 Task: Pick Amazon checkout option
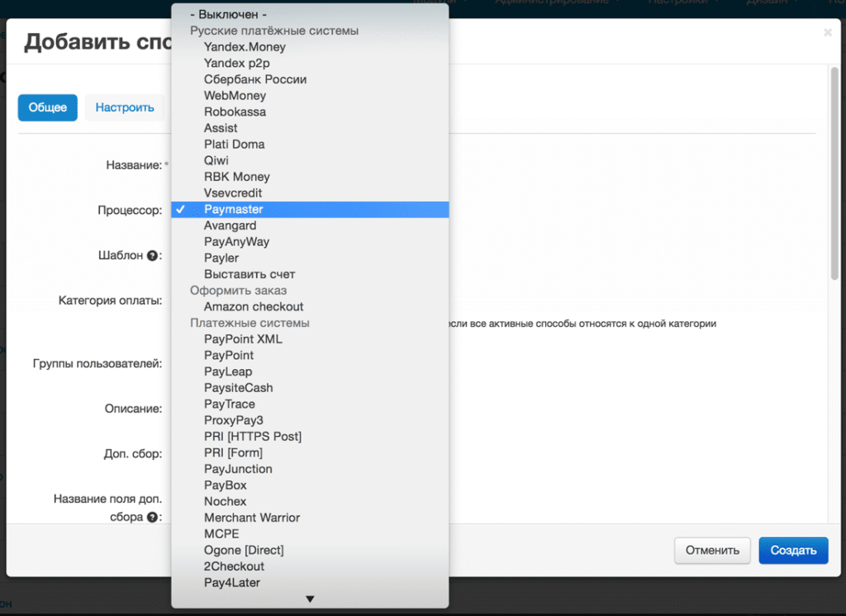tap(254, 306)
